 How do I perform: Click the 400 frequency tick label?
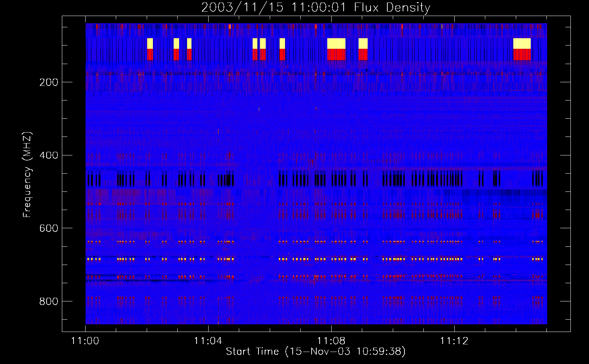pos(49,155)
